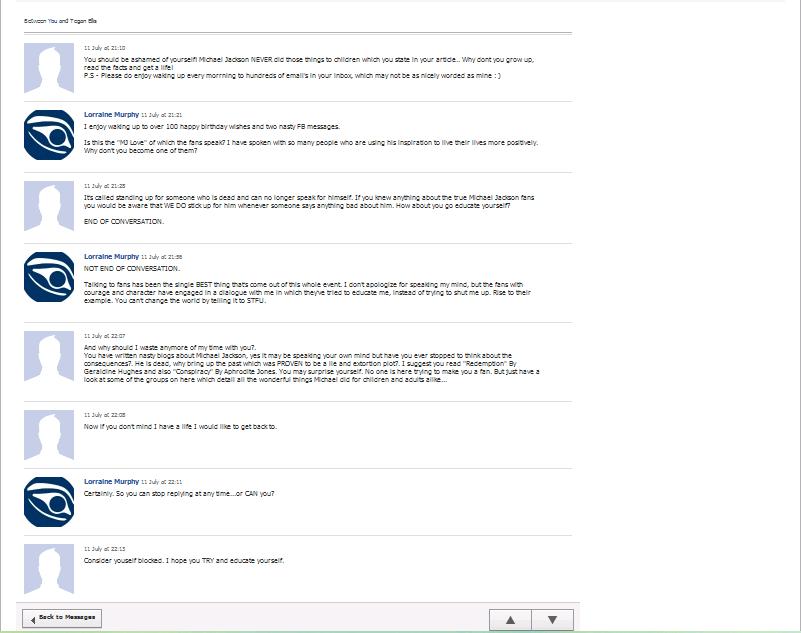
Task: Click blank profile picture on 'Consider yourself blocked' message
Action: tap(49, 569)
